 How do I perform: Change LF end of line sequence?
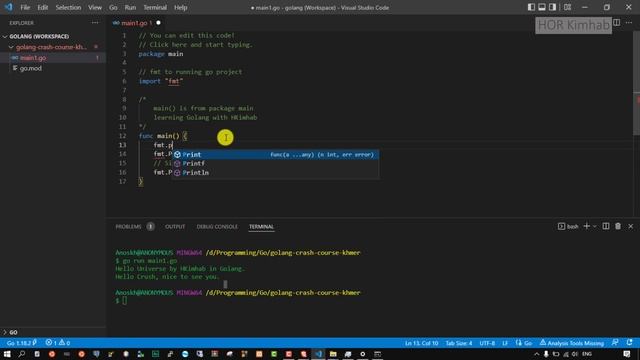(505, 343)
